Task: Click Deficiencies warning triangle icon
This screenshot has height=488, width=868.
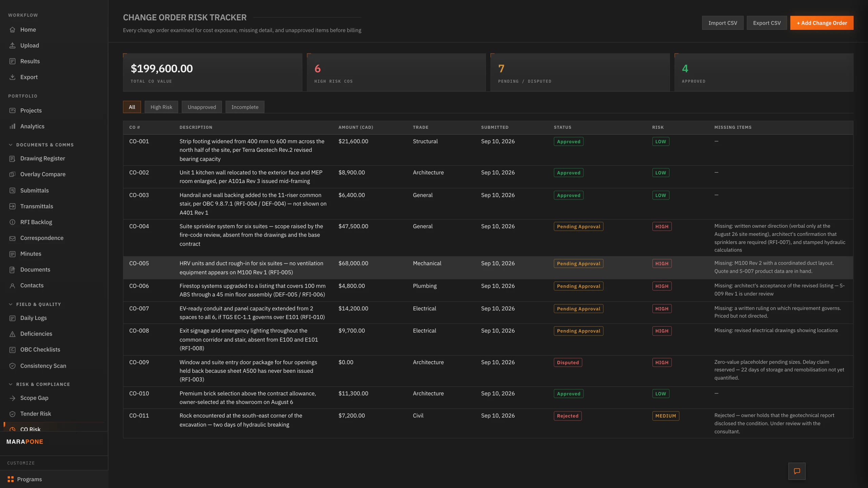Action: 13,334
